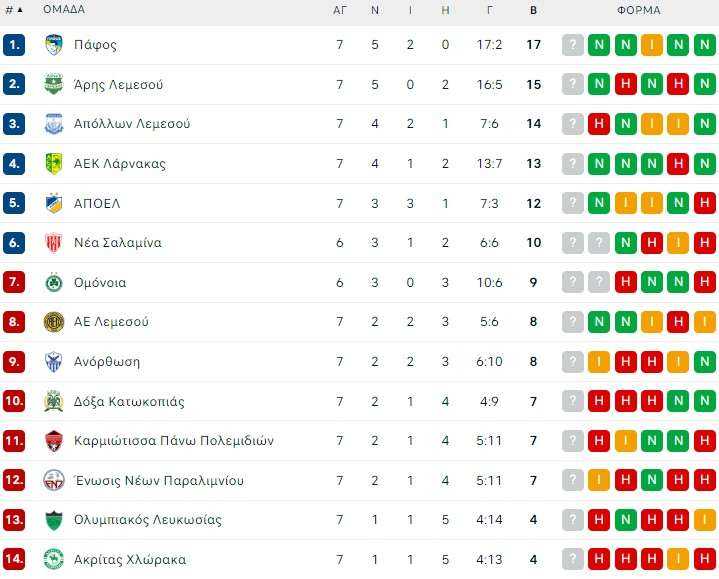Click the ΦΟΡΜΑ column header
The height and width of the screenshot is (579, 719).
point(639,10)
